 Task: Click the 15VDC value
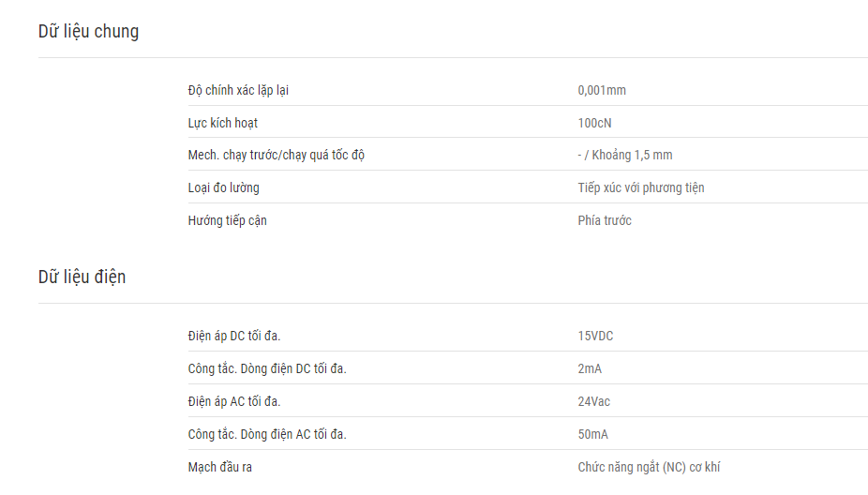[595, 336]
